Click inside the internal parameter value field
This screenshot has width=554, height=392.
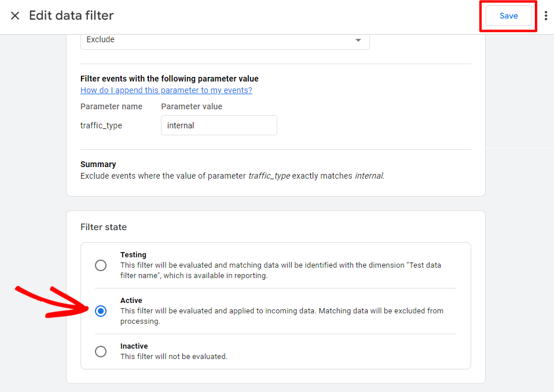click(x=219, y=125)
